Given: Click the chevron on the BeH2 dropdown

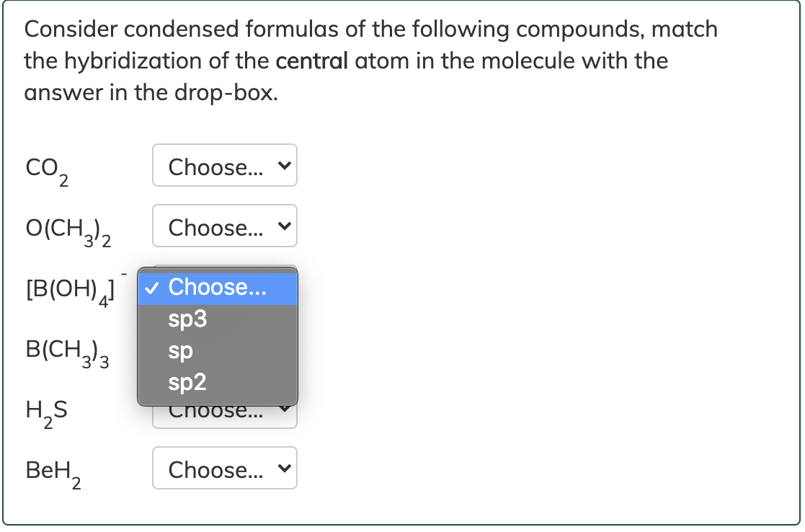Looking at the screenshot, I should pos(284,468).
